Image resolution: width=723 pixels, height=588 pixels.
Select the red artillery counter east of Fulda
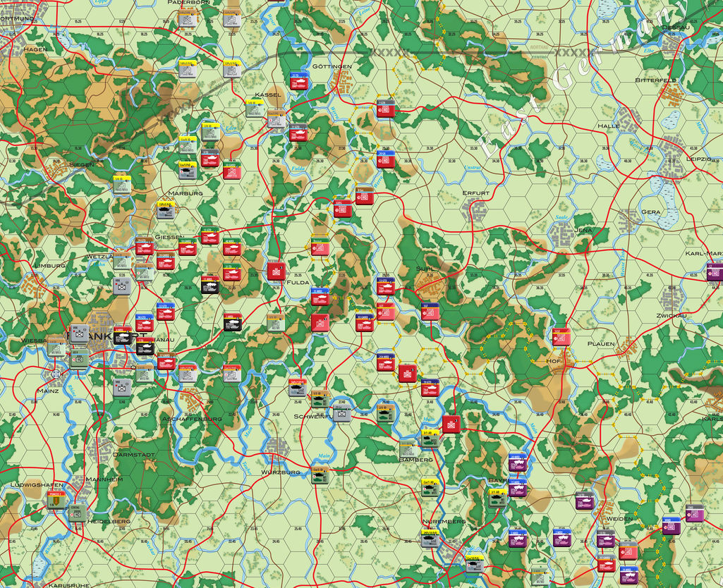click(x=320, y=323)
